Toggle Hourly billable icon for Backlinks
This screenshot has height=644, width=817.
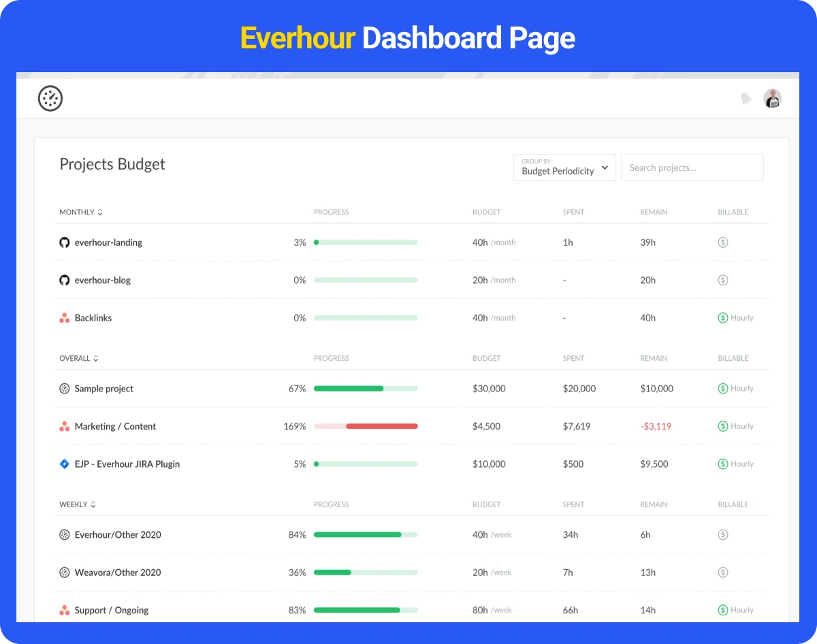pos(723,318)
